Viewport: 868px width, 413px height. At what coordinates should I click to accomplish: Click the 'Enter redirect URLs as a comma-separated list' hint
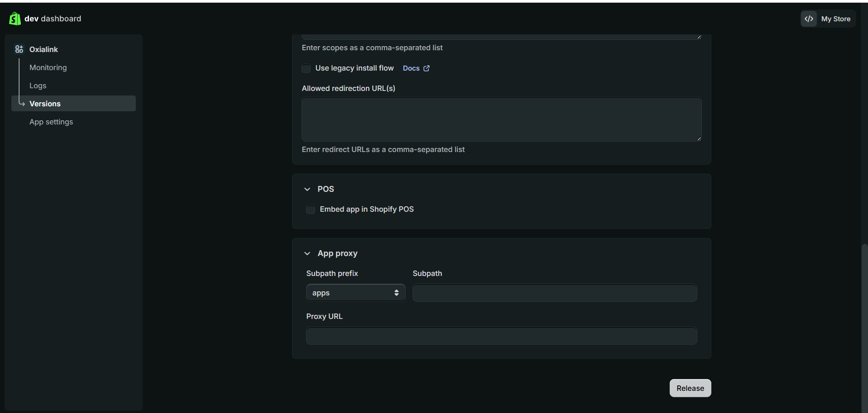(383, 149)
